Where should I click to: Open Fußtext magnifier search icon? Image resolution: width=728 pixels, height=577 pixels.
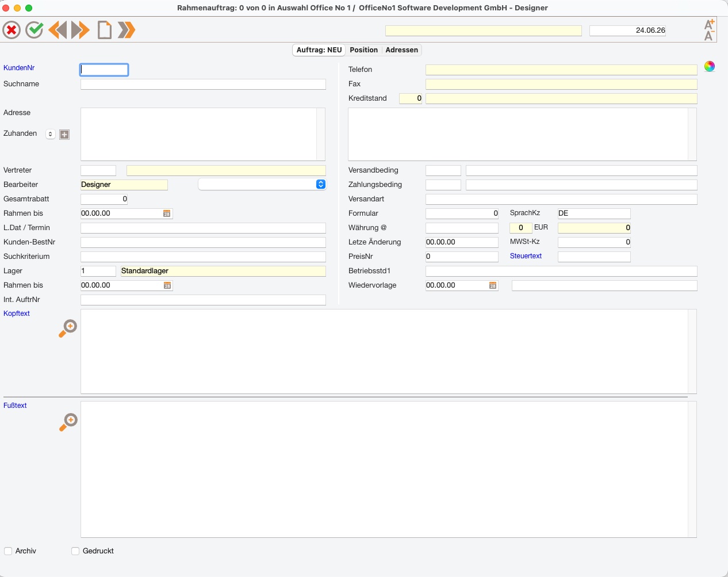pyautogui.click(x=68, y=422)
